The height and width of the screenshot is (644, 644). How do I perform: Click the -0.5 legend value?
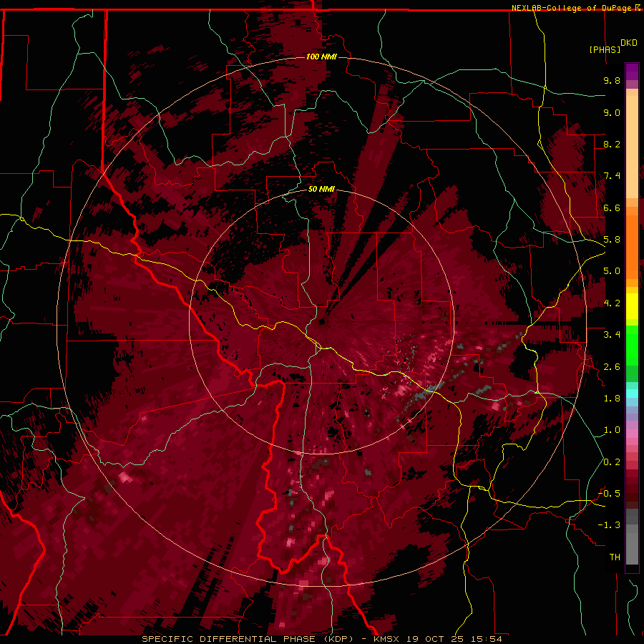[x=609, y=494]
